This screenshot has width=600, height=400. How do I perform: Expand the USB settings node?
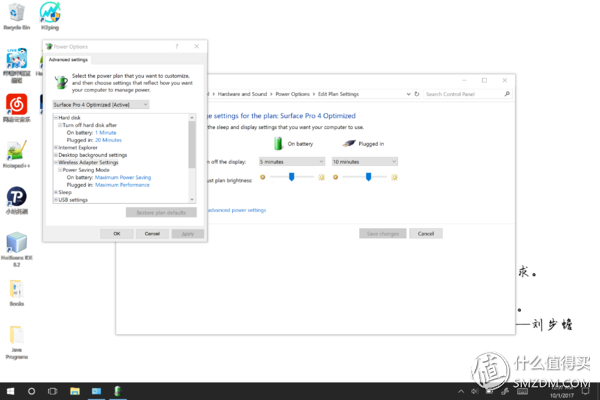tap(56, 200)
